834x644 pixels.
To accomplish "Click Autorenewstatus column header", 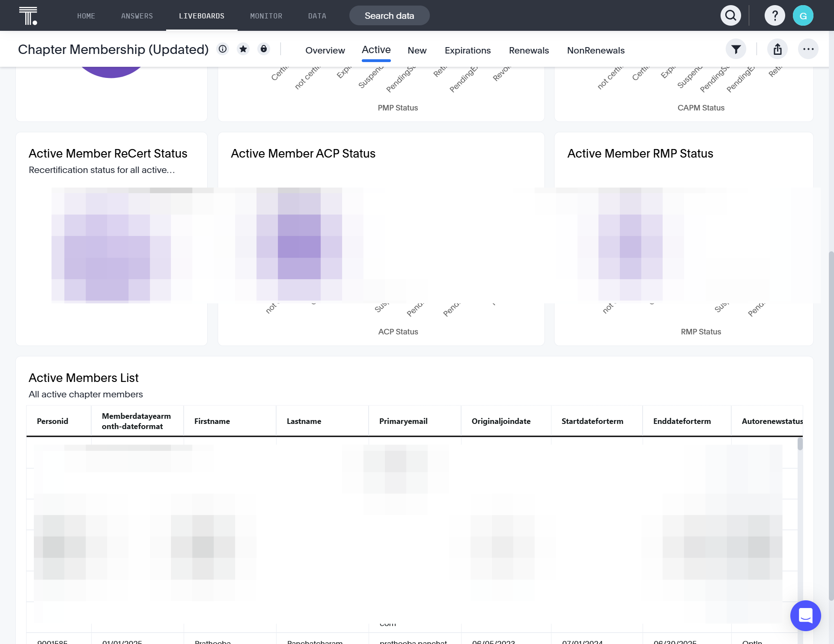I will click(x=767, y=421).
